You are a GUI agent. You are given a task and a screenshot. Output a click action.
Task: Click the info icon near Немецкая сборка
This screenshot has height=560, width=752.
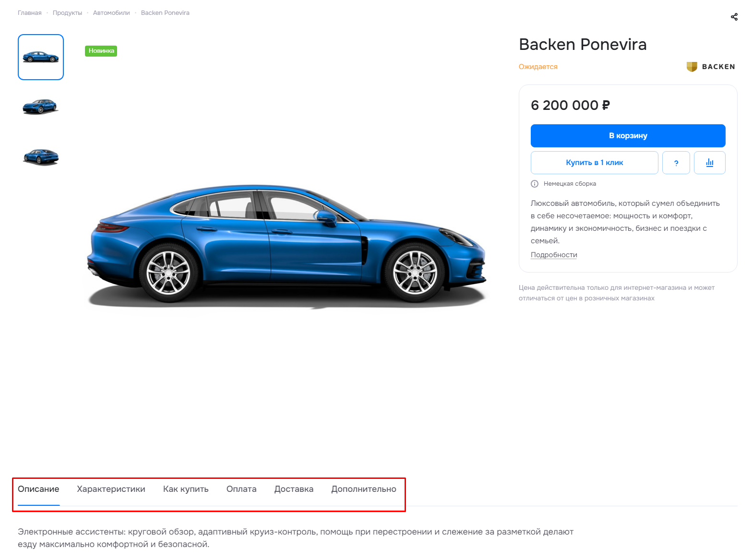535,184
